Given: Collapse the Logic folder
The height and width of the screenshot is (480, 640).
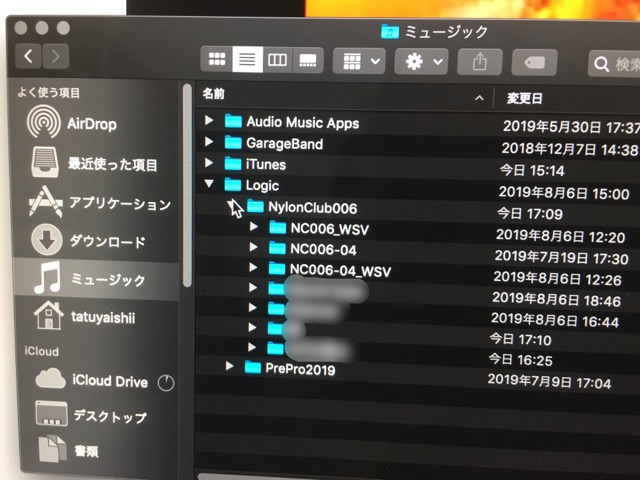Looking at the screenshot, I should [209, 184].
